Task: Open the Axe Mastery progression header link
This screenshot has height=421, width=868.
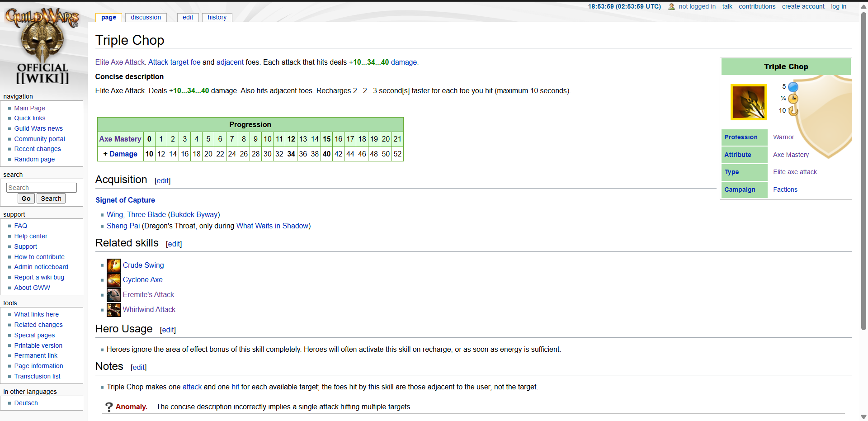Action: tap(120, 139)
